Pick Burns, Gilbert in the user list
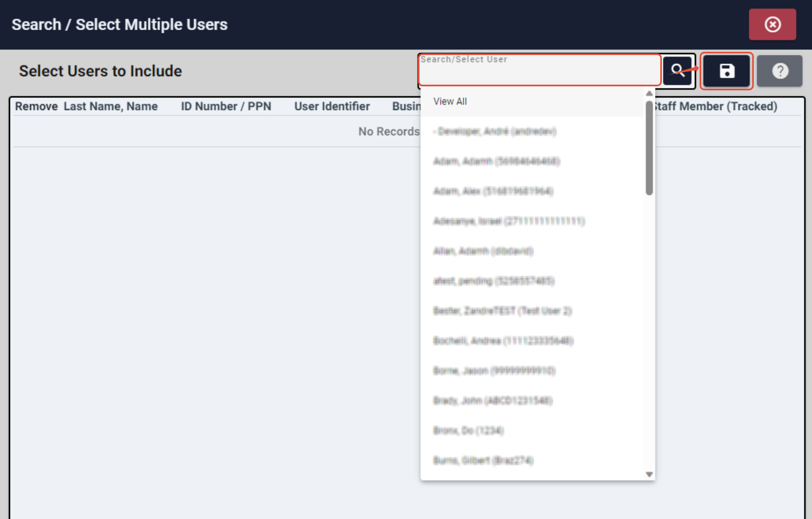This screenshot has width=812, height=519. pos(483,460)
